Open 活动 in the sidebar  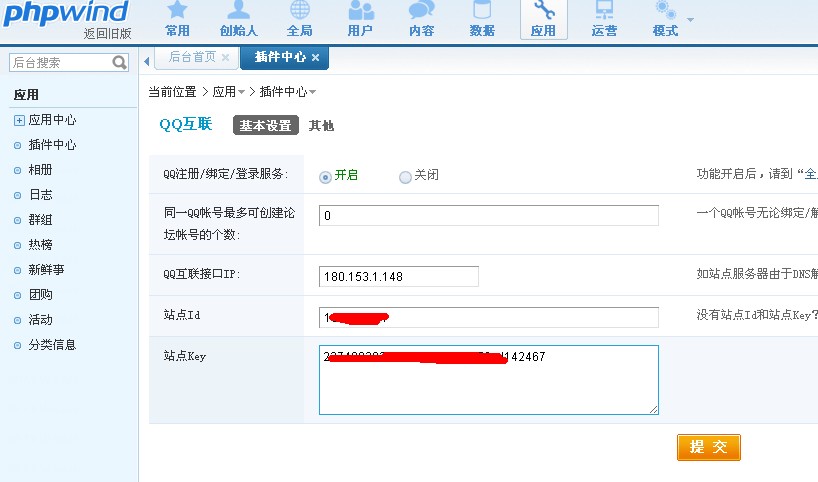pyautogui.click(x=40, y=320)
